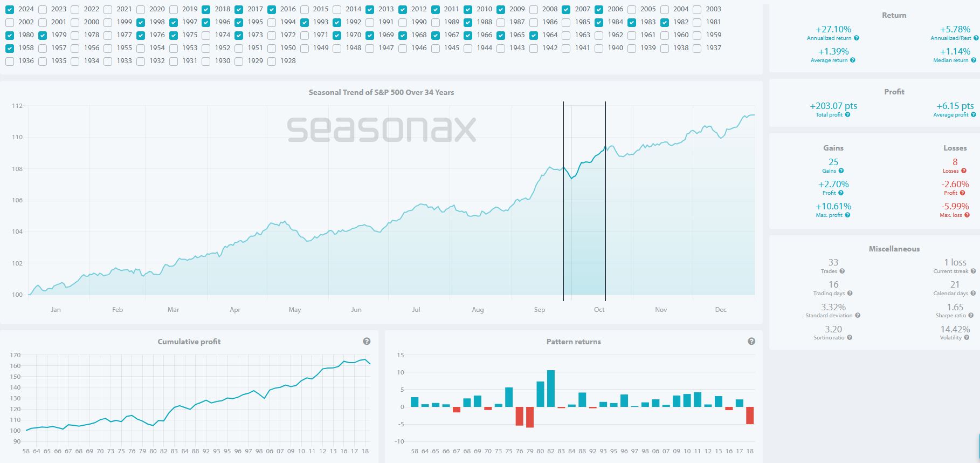Open help icon of Pattern returns chart
This screenshot has width=980, height=463.
[751, 342]
